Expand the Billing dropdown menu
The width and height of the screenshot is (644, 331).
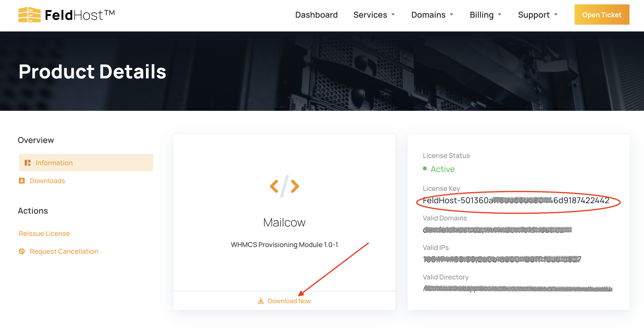click(486, 15)
